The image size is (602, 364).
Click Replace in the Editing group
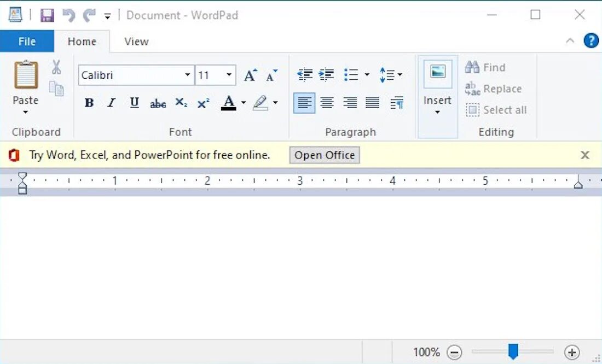493,89
